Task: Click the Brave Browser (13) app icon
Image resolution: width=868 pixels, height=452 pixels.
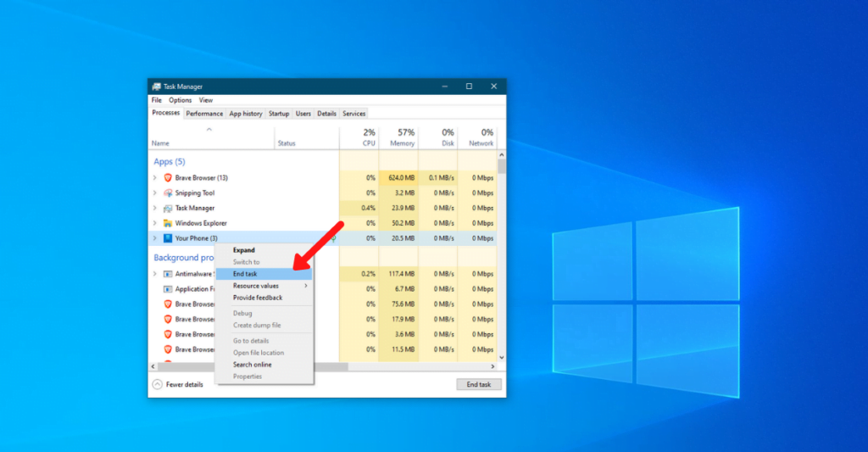Action: [168, 178]
